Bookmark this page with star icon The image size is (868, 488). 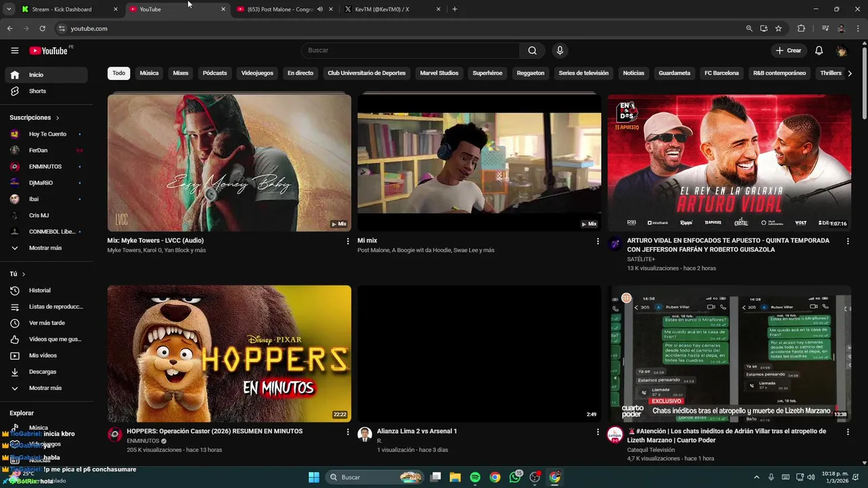point(778,28)
